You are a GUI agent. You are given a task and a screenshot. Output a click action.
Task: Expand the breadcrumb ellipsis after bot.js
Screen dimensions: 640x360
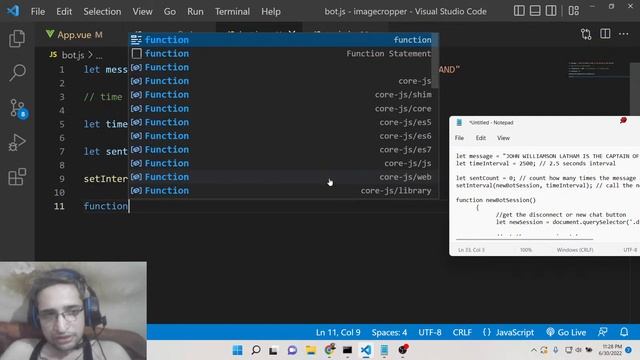[99, 55]
